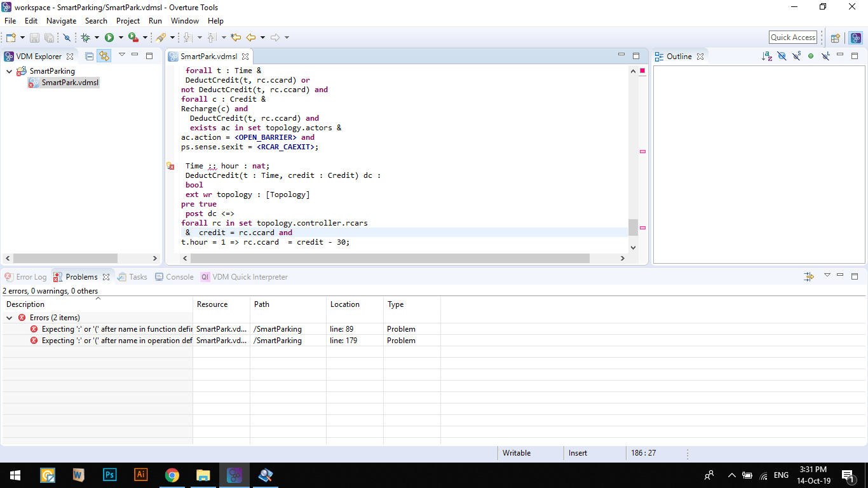Click the Last Edit Location icon
This screenshot has width=868, height=488.
pyautogui.click(x=236, y=37)
